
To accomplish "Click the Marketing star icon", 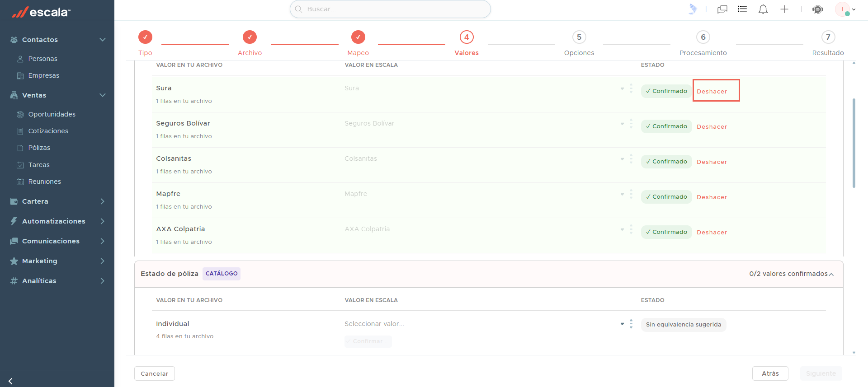I will tap(14, 261).
